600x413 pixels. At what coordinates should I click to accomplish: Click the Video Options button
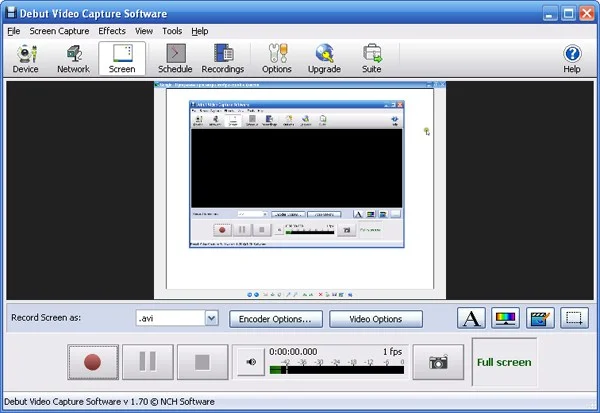point(376,319)
